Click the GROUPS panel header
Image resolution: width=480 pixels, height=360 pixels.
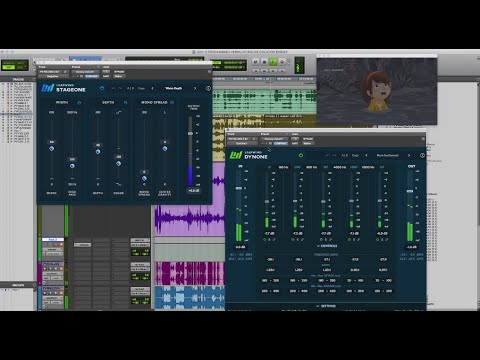pos(18,285)
